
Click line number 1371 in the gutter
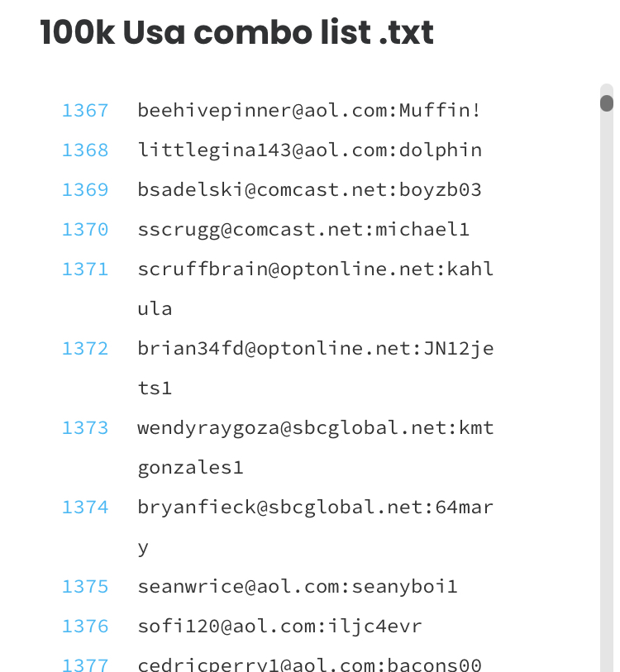[x=85, y=269]
